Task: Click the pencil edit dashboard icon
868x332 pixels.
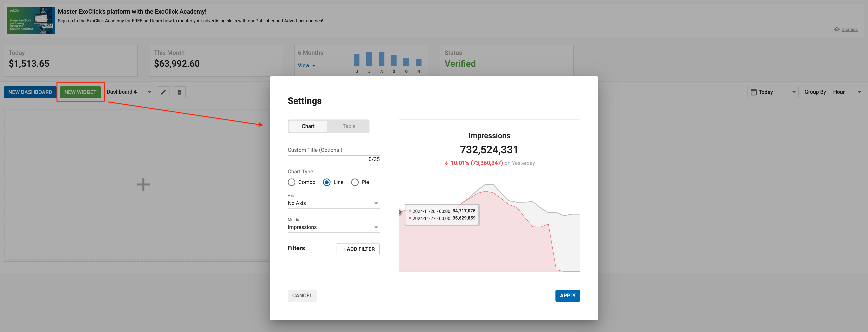Action: coord(163,92)
